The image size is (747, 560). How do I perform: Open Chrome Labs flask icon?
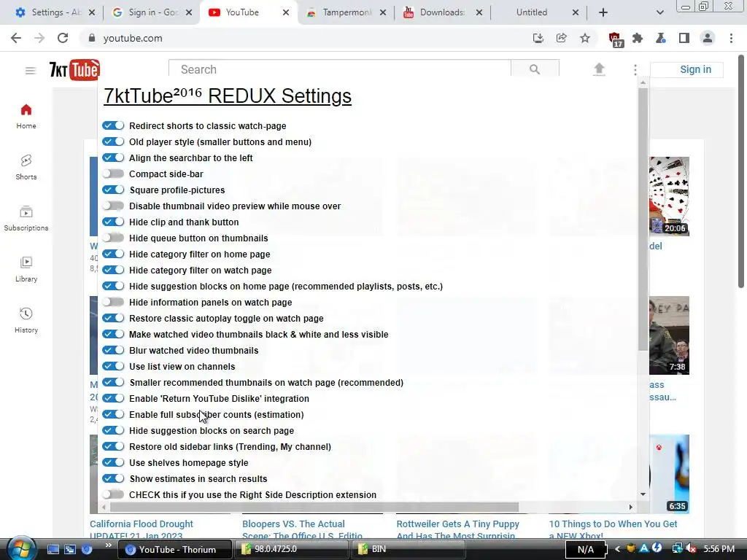[661, 38]
